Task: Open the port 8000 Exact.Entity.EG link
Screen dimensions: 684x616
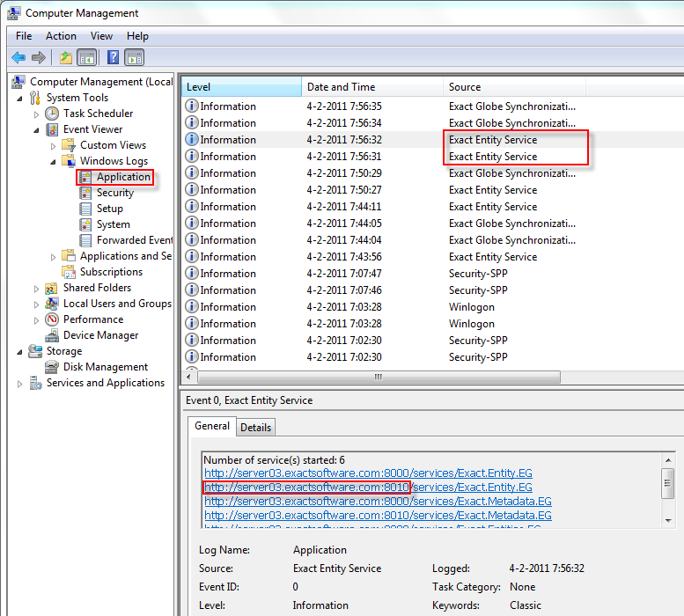Action: pyautogui.click(x=368, y=473)
